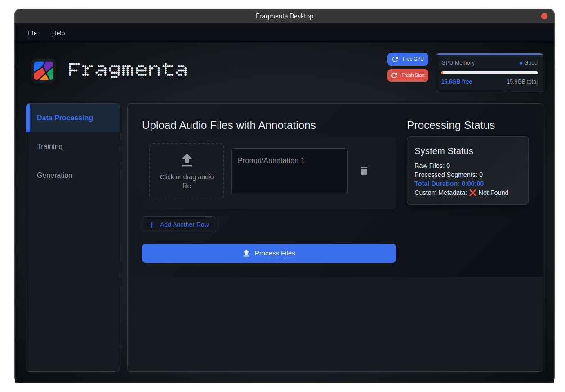Click the green Good status dot for GPU Memory

pyautogui.click(x=521, y=63)
